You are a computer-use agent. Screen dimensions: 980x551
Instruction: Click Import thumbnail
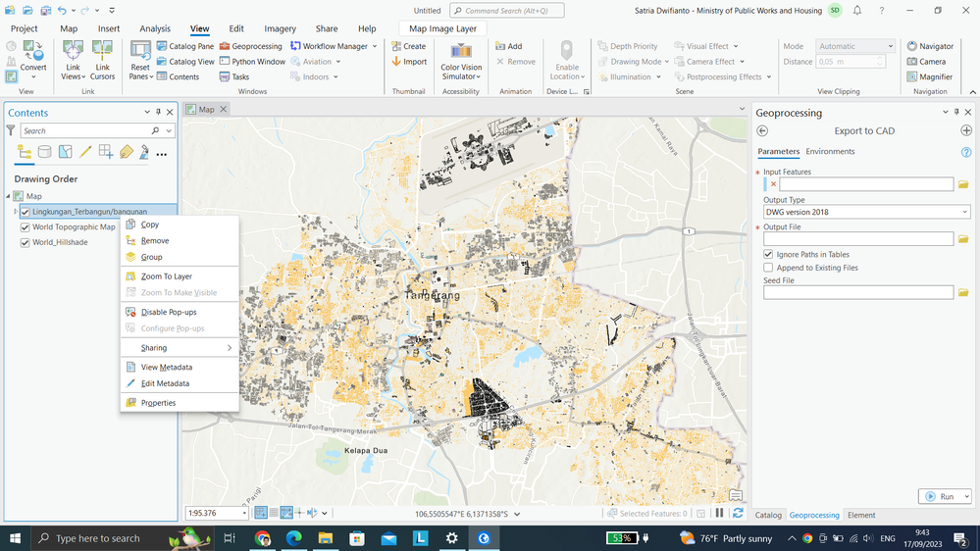409,61
